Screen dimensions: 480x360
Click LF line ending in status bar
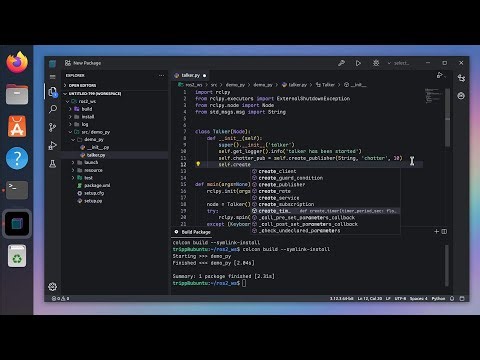pyautogui.click(x=388, y=299)
